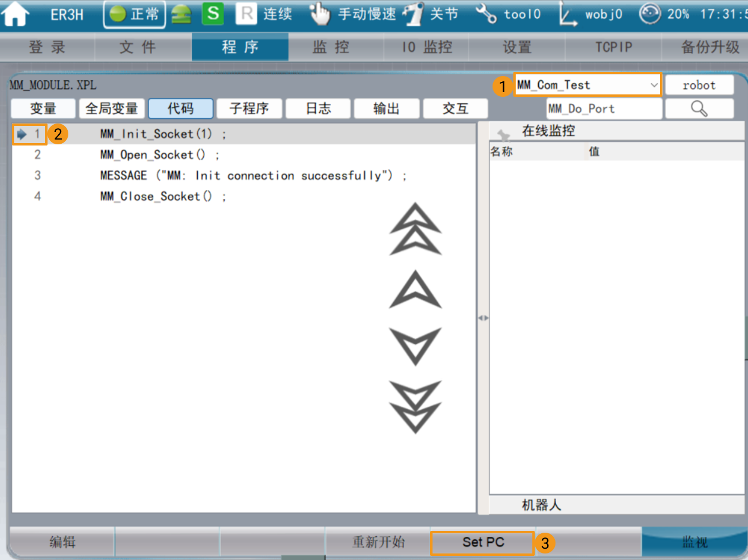
Task: Click the magnifier search button
Action: tap(699, 109)
